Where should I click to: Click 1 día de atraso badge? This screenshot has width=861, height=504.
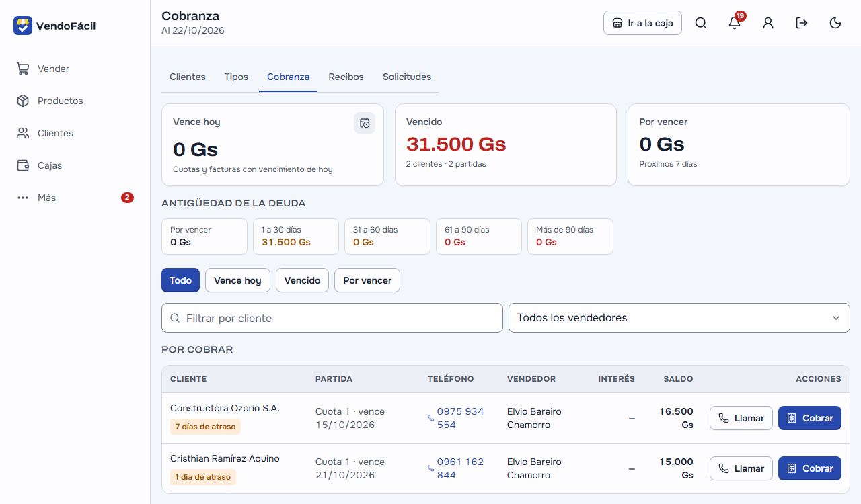pos(203,477)
